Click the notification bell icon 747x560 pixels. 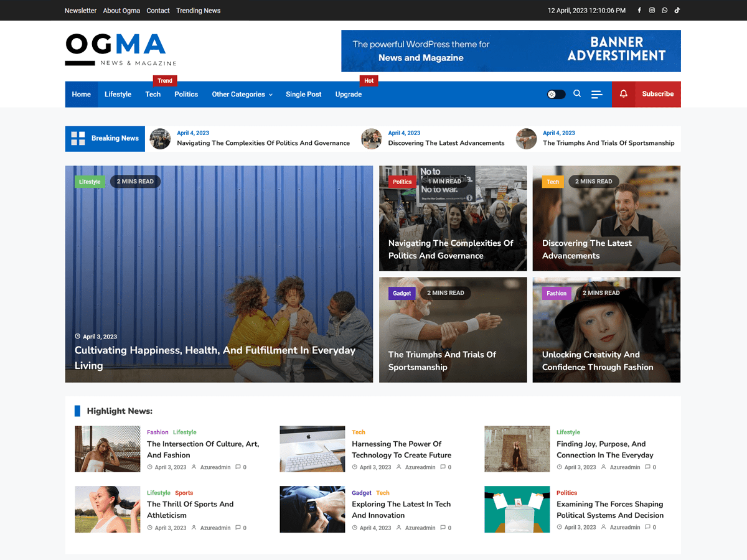pyautogui.click(x=623, y=94)
